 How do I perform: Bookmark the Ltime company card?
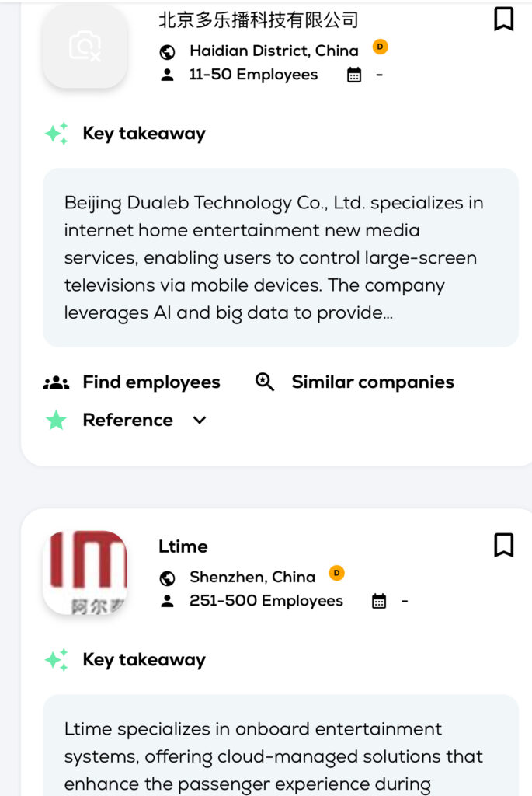coord(503,545)
